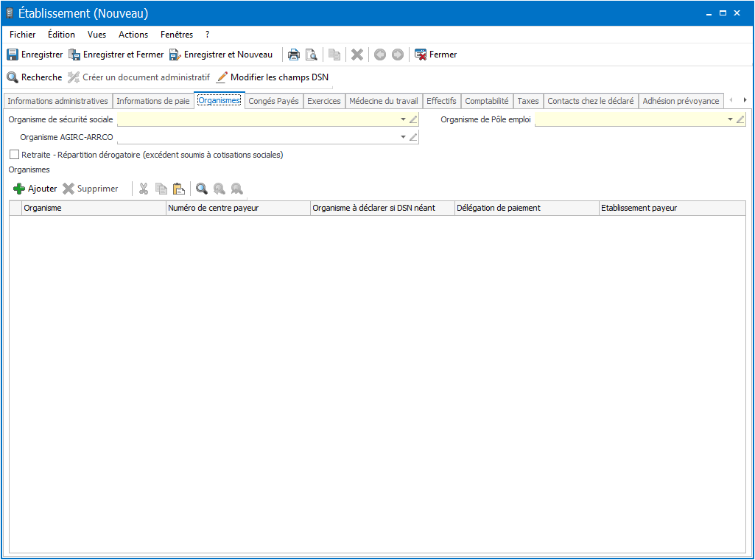Screen dimensions: 755x560
Task: Open the Édition menu
Action: click(62, 35)
